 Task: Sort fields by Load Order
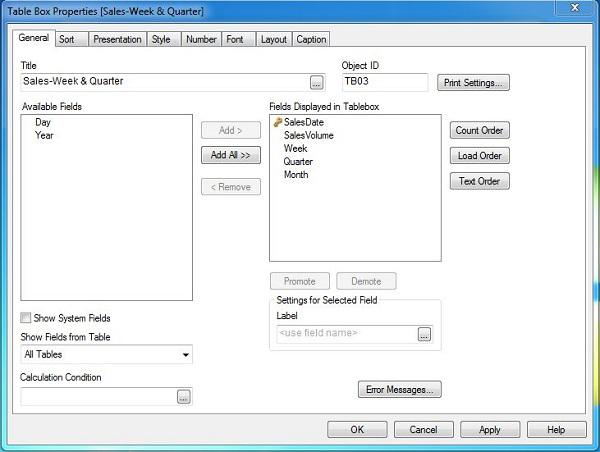click(479, 156)
